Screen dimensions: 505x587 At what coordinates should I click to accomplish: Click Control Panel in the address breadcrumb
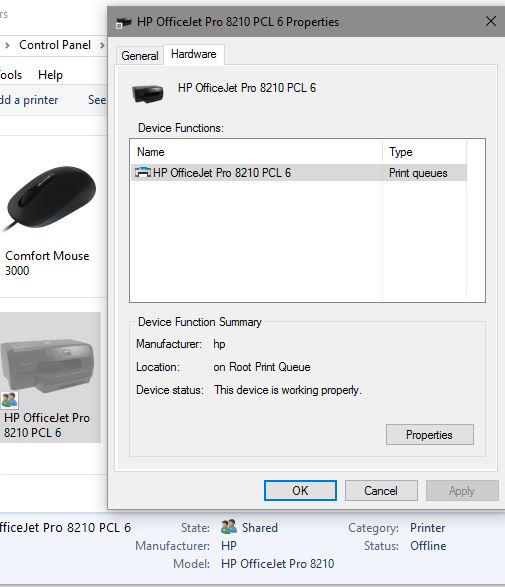click(55, 45)
